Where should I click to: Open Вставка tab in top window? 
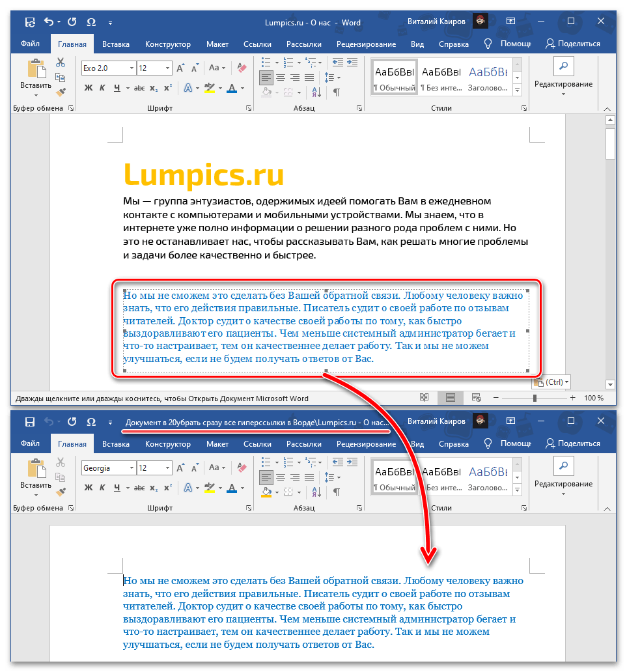[116, 44]
